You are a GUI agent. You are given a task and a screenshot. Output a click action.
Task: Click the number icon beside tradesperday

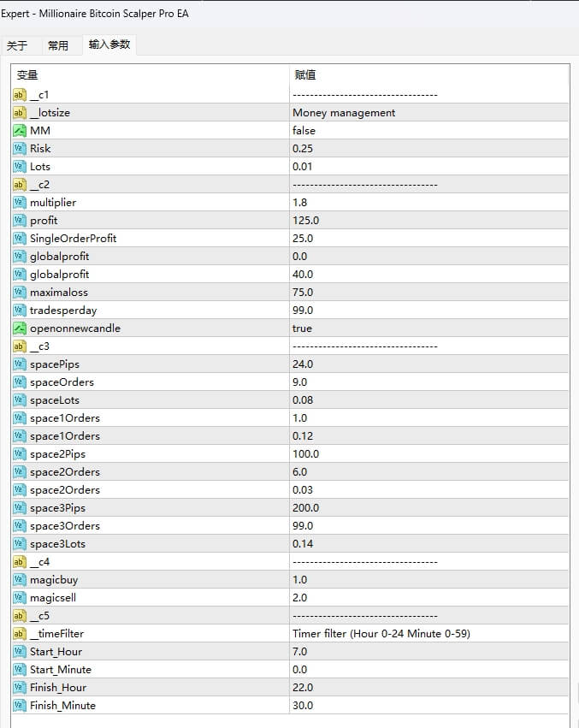click(19, 311)
